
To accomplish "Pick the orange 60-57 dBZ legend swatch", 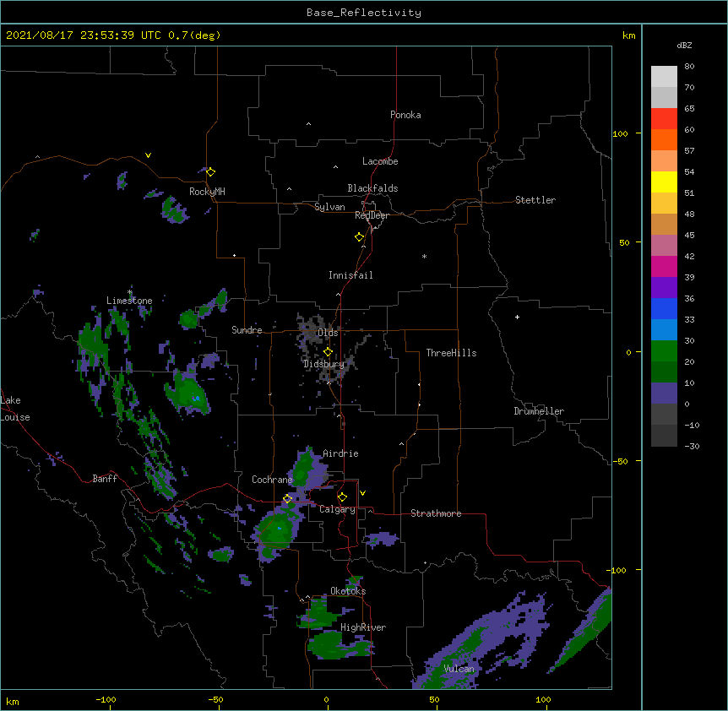I will pyautogui.click(x=664, y=140).
